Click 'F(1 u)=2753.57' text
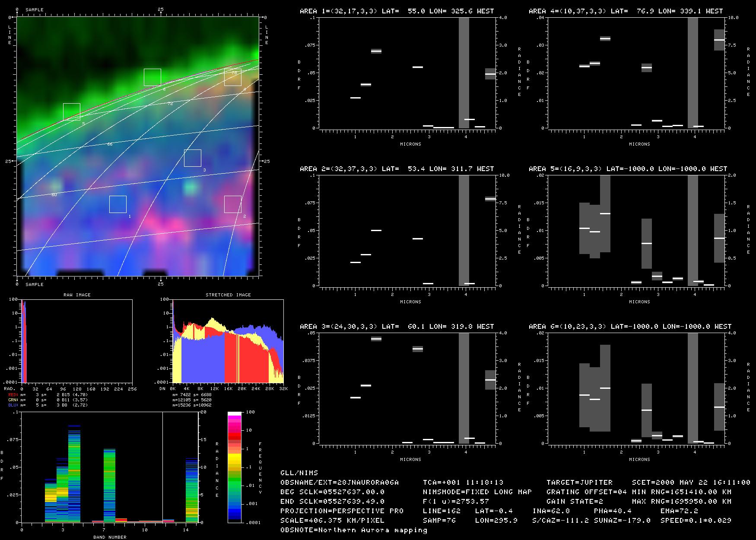 point(456,502)
